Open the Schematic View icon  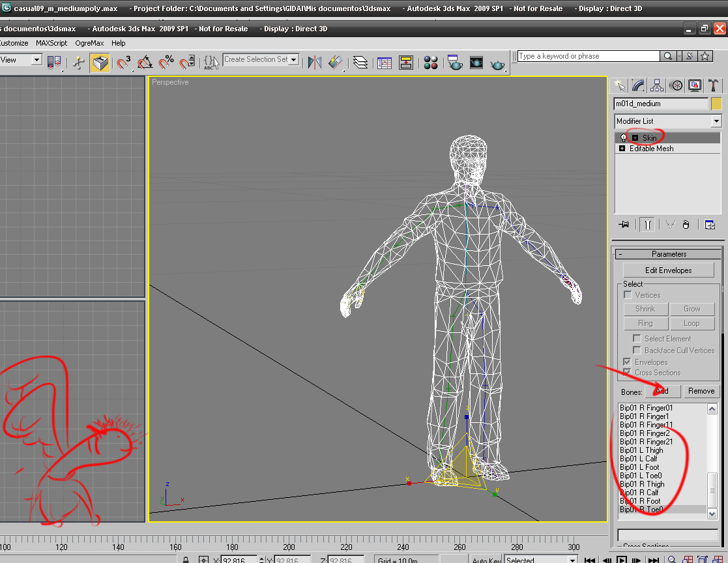coord(406,63)
